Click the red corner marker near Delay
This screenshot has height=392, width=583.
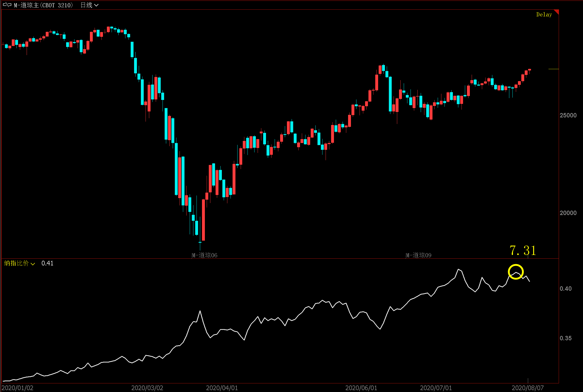click(x=557, y=11)
